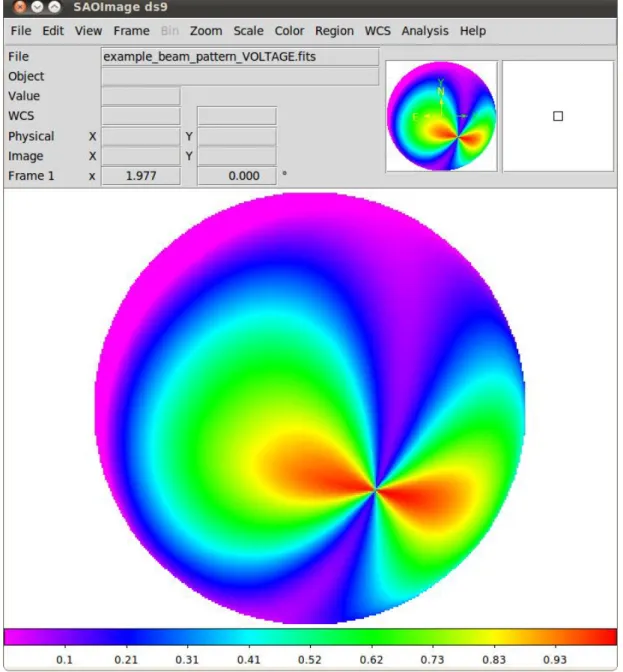Open the Region menu
Image resolution: width=623 pixels, height=672 pixels.
click(x=335, y=31)
